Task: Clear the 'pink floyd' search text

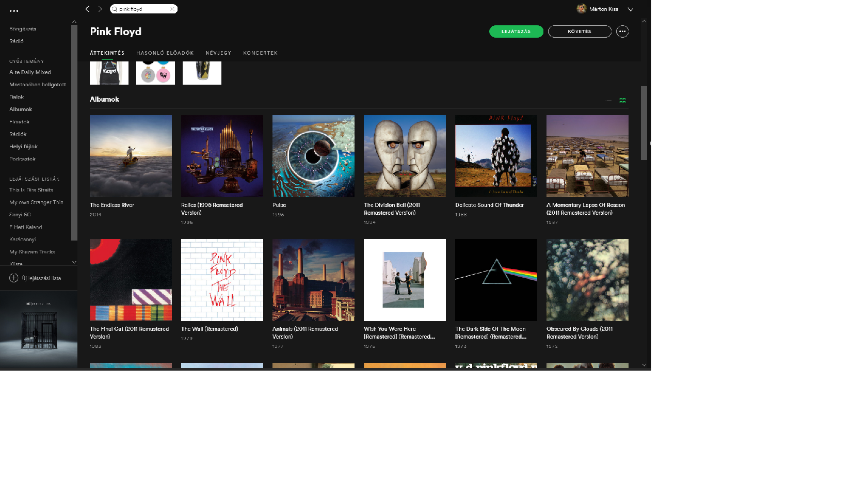Action: [x=172, y=9]
